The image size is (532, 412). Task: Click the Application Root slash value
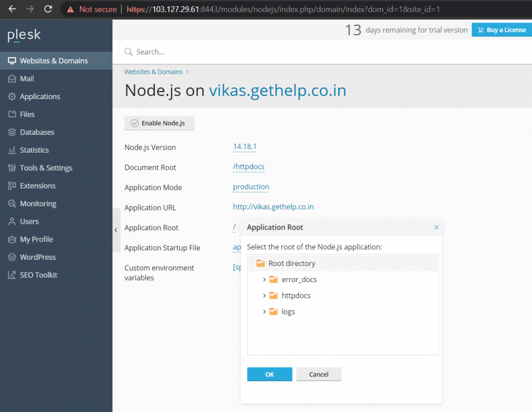234,228
